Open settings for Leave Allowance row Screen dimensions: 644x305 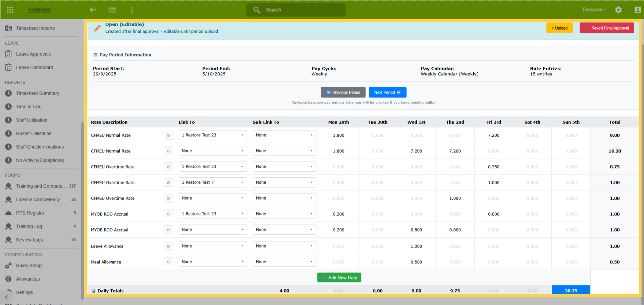(x=168, y=246)
